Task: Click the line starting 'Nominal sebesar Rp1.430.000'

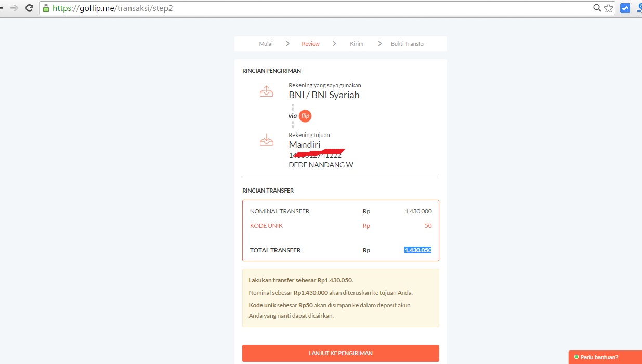Action: tap(331, 293)
